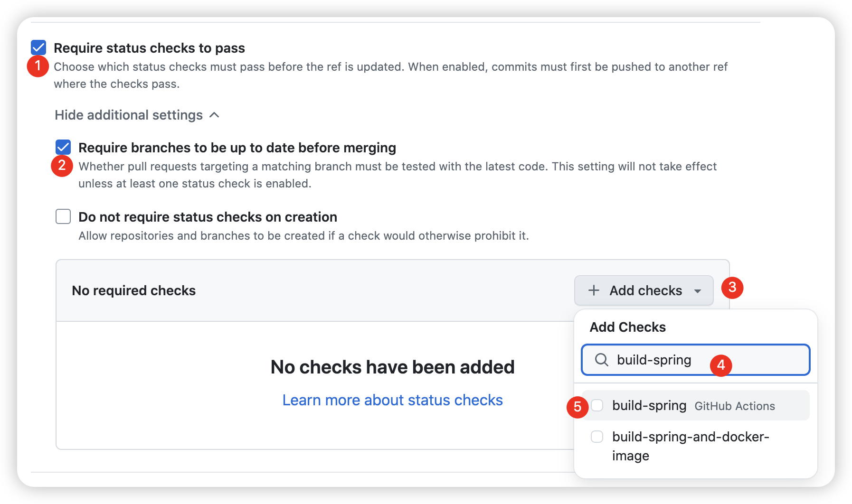Enable Do not require status checks on creation
Viewport: 852px width, 504px height.
[63, 216]
